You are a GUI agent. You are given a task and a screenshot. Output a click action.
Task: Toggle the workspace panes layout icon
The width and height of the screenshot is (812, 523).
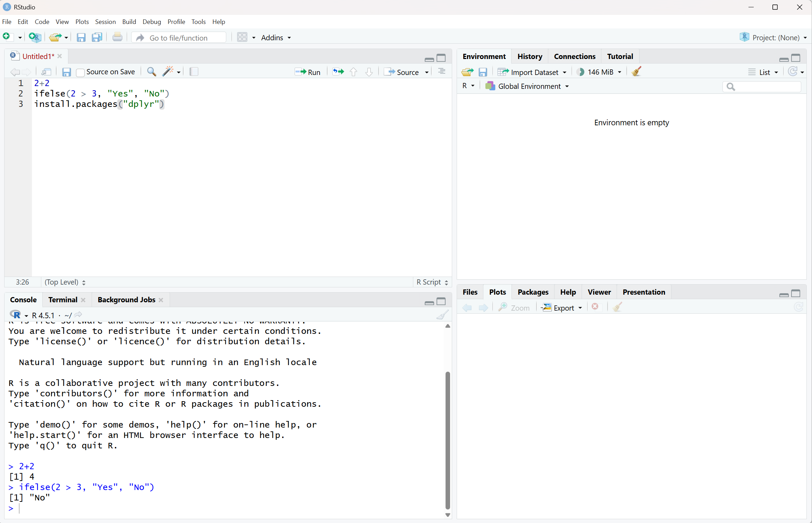(242, 37)
